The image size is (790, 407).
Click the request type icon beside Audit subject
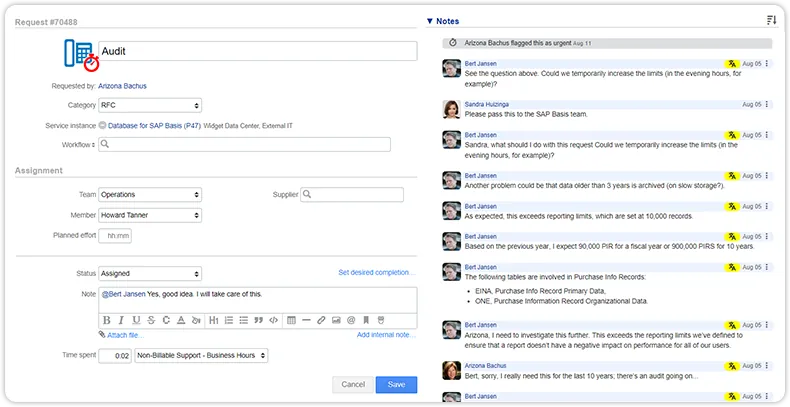[81, 54]
